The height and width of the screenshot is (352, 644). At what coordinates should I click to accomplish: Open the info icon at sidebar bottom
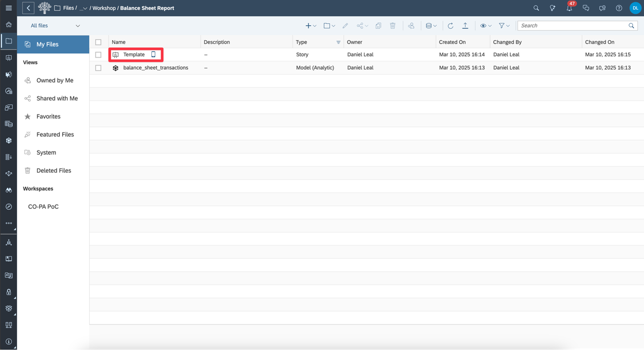[9, 342]
